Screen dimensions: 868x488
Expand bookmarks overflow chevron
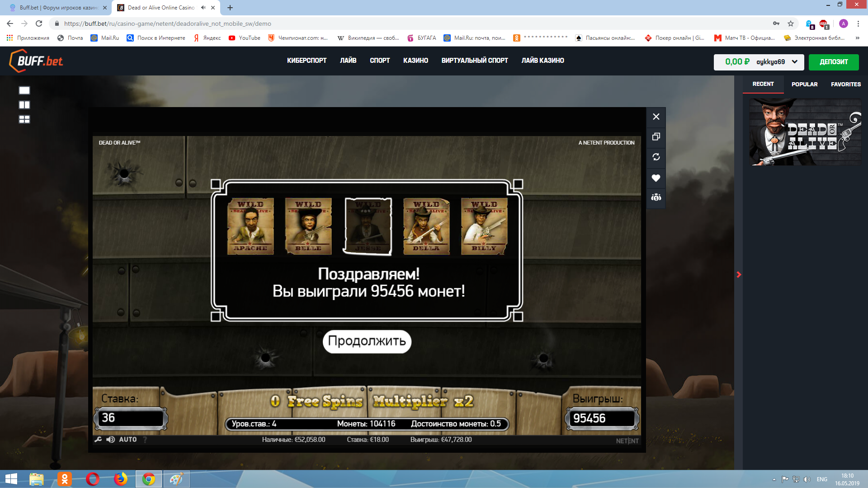point(858,38)
